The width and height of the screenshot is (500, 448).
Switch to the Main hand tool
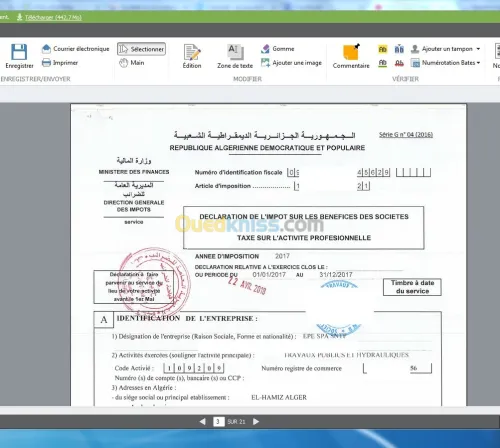click(132, 63)
